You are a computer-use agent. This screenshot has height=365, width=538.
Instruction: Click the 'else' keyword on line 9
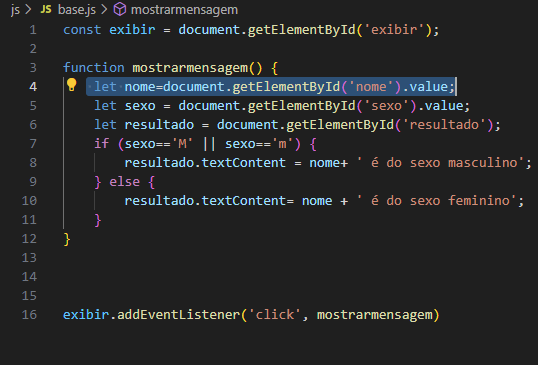pyautogui.click(x=125, y=181)
